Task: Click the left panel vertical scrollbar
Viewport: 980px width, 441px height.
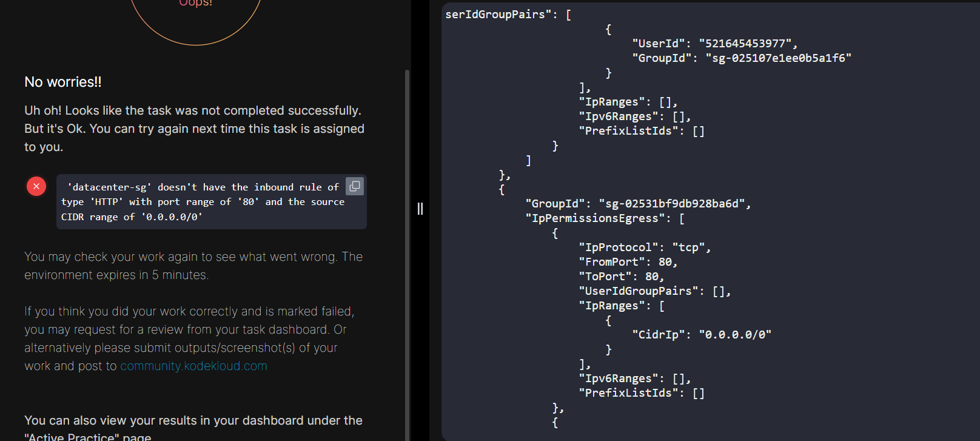Action: pos(407,243)
